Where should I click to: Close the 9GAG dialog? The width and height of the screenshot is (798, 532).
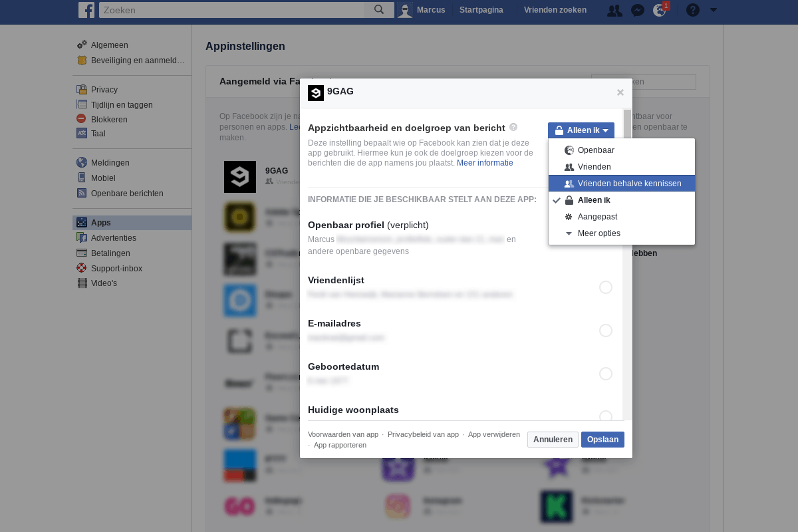(620, 92)
